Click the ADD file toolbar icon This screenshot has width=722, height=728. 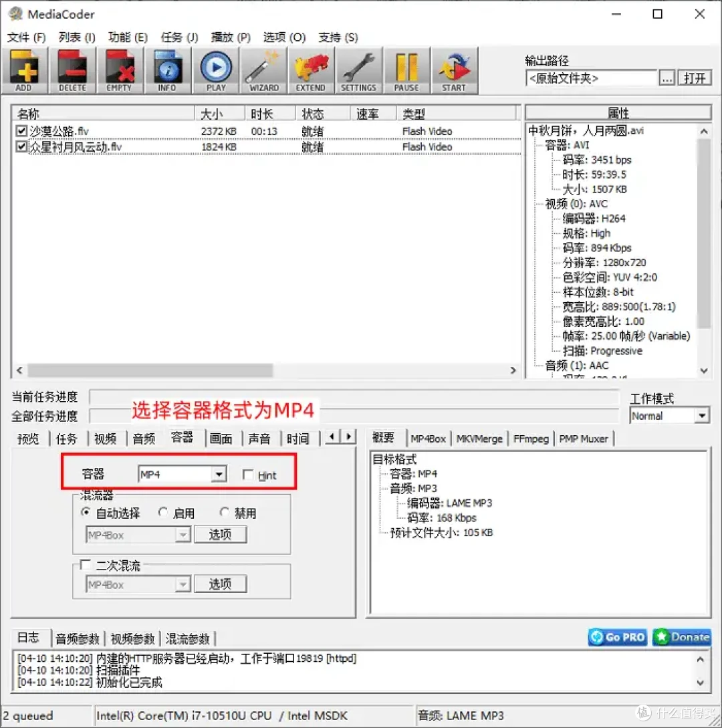click(24, 71)
